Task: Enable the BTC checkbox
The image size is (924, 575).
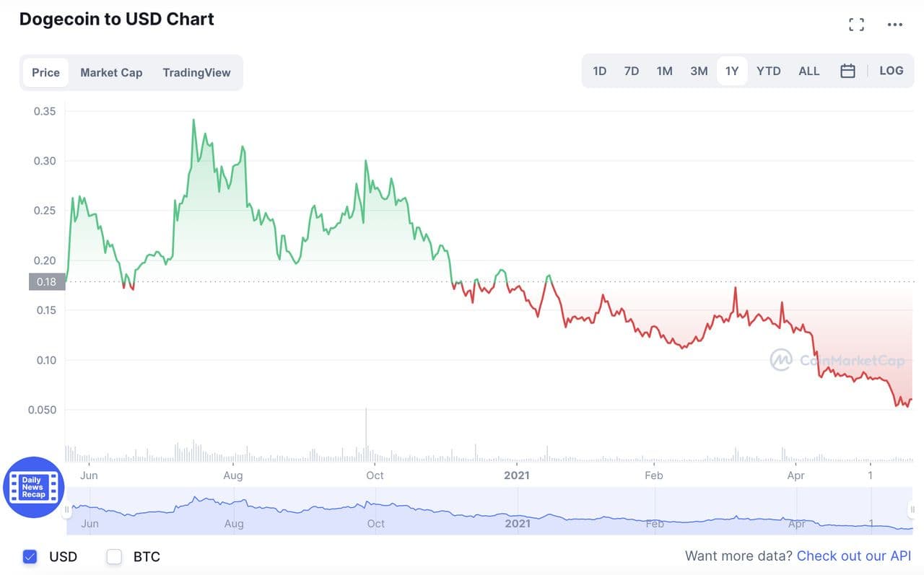Action: 114,556
